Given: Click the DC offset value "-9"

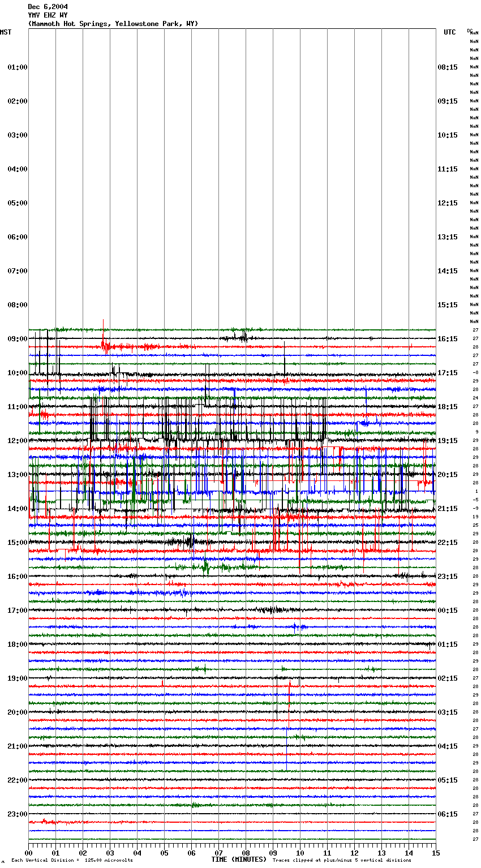Looking at the screenshot, I should pos(475,509).
